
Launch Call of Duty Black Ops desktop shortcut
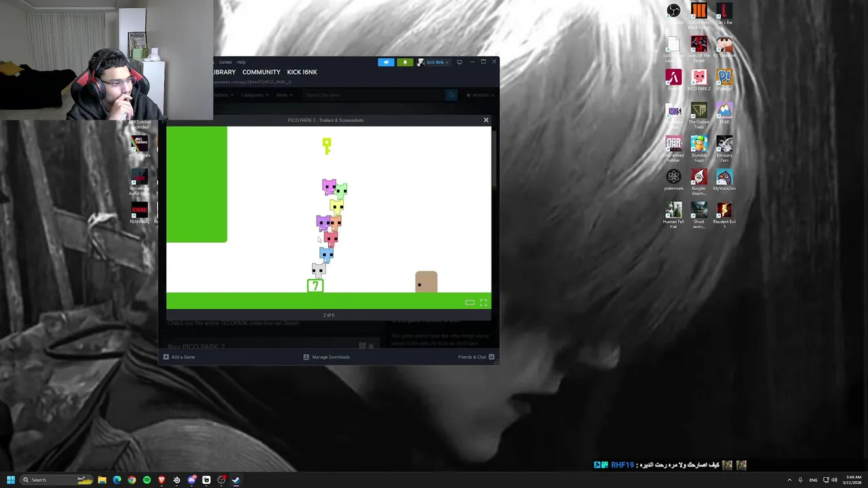[x=699, y=14]
